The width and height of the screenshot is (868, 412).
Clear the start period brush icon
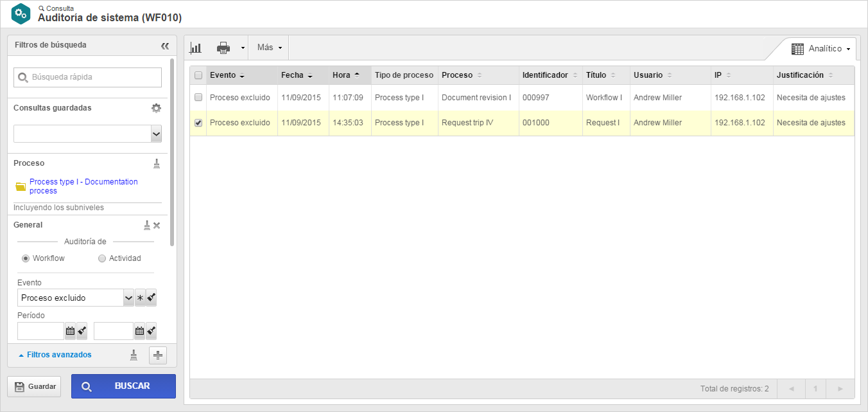point(82,331)
